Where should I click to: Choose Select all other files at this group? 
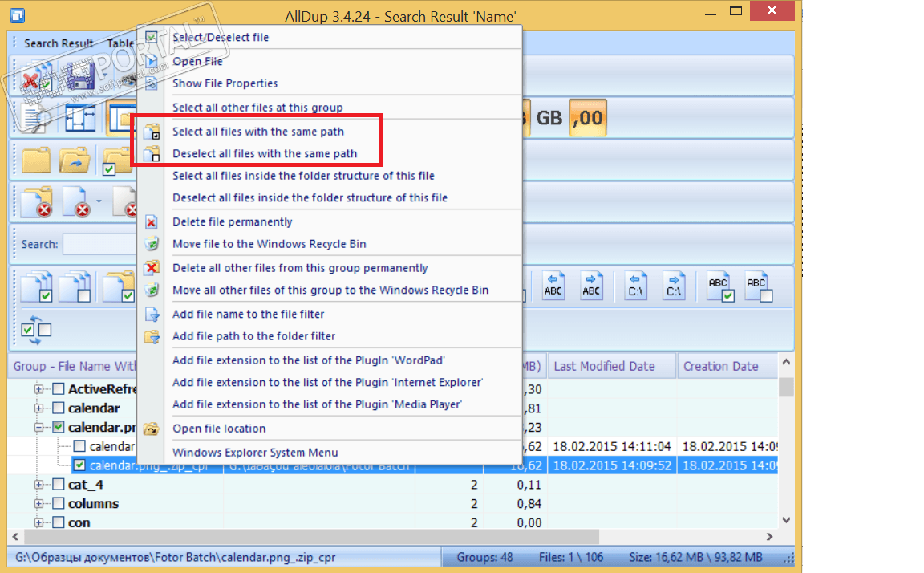pyautogui.click(x=257, y=108)
